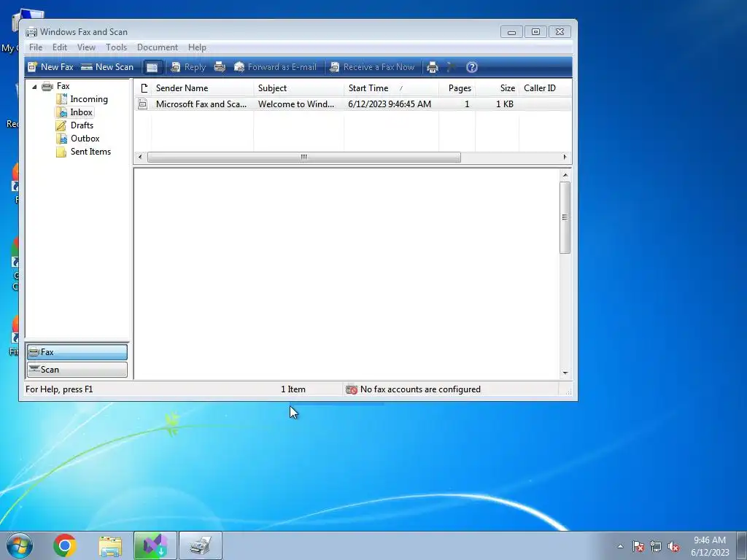The width and height of the screenshot is (747, 560).
Task: Open Visual Studio Installer taskbar icon
Action: click(x=155, y=545)
